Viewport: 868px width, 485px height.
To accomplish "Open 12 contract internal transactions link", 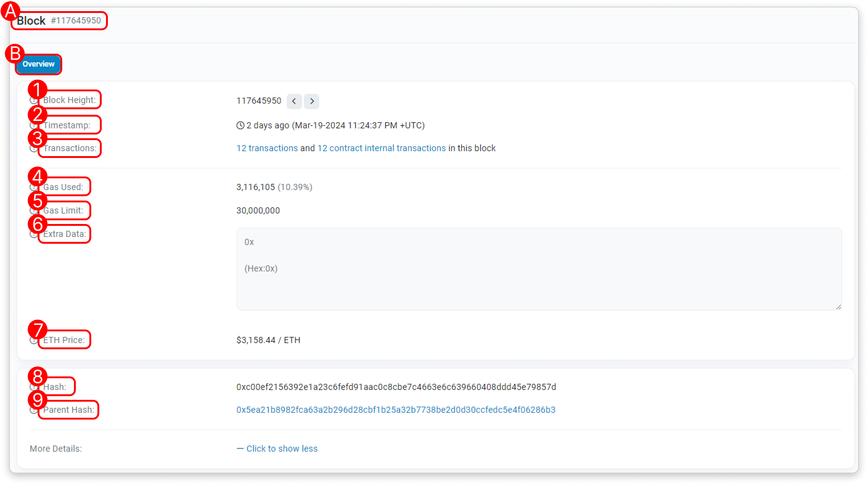I will point(381,148).
